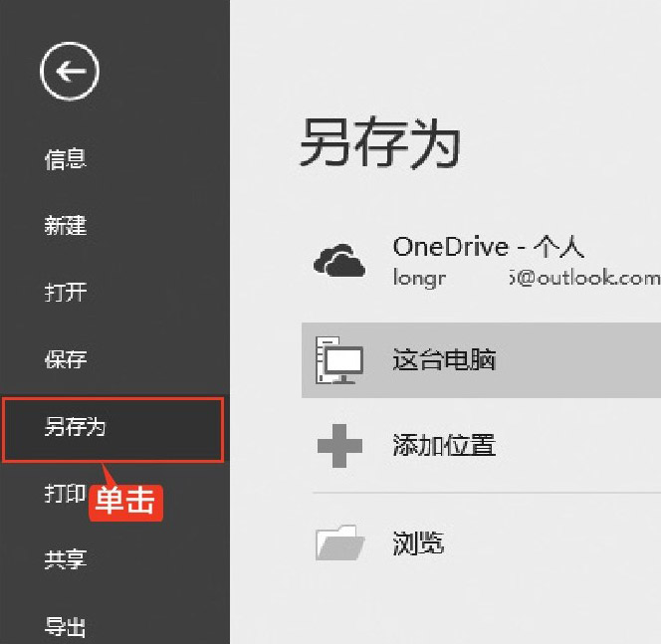This screenshot has width=661, height=644.
Task: Choose 打开 from the backstage menu
Action: 66,292
